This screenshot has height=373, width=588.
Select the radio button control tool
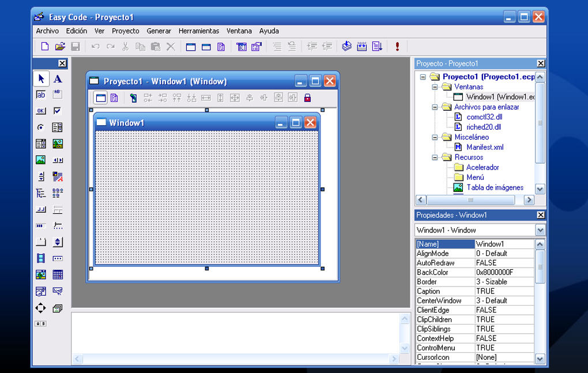pyautogui.click(x=41, y=127)
